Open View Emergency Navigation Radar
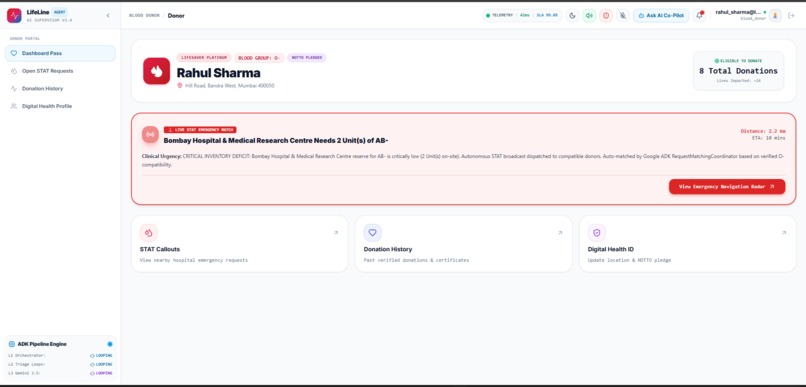The image size is (806, 387). pyautogui.click(x=727, y=187)
